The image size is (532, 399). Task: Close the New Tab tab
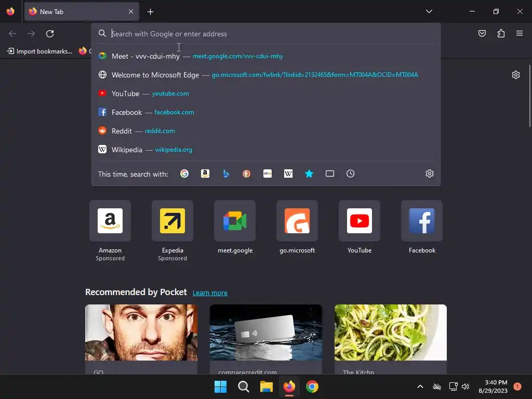click(x=131, y=11)
